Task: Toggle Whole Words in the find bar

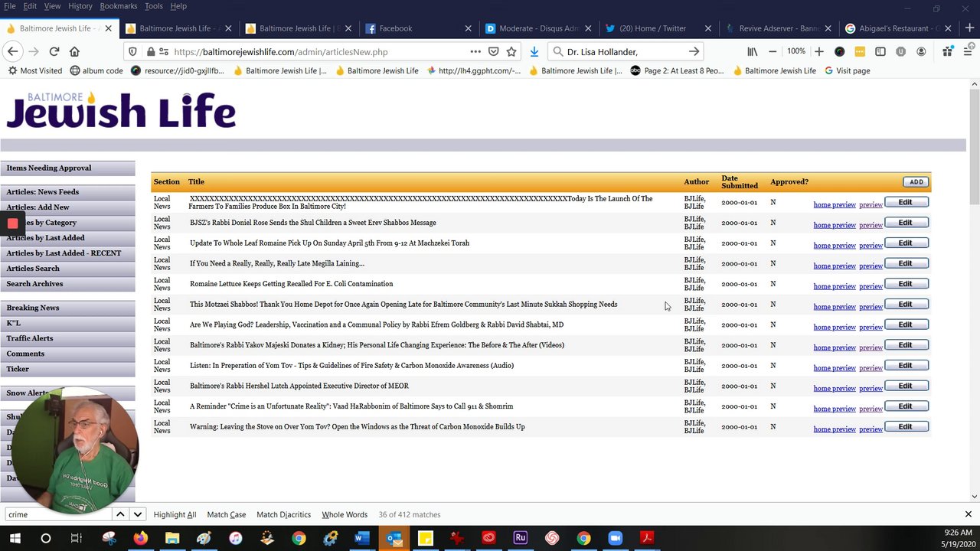Action: [x=345, y=514]
